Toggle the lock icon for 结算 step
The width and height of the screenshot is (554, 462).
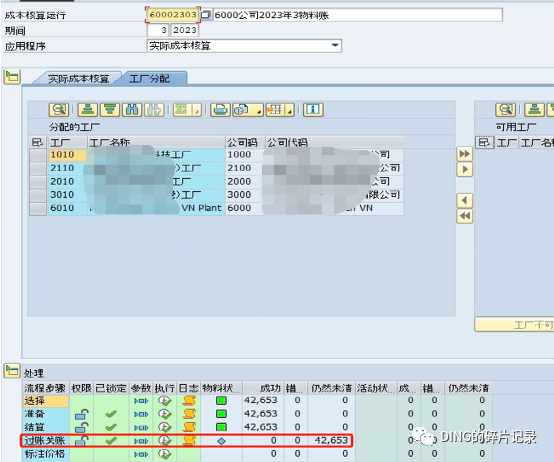pyautogui.click(x=82, y=427)
